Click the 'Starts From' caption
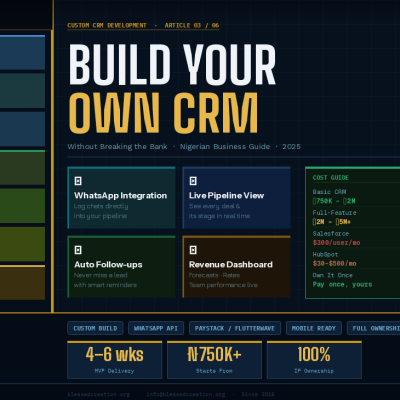The image size is (400, 400). pyautogui.click(x=214, y=371)
